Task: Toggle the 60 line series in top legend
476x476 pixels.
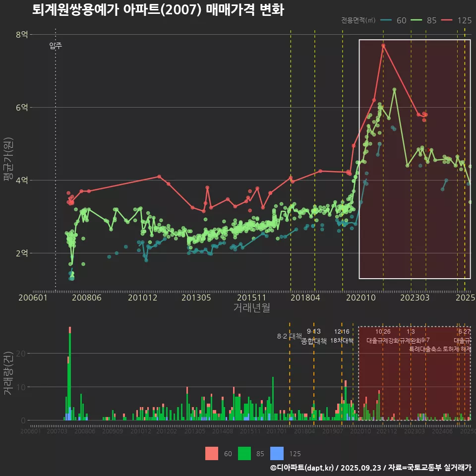Action: 394,20
